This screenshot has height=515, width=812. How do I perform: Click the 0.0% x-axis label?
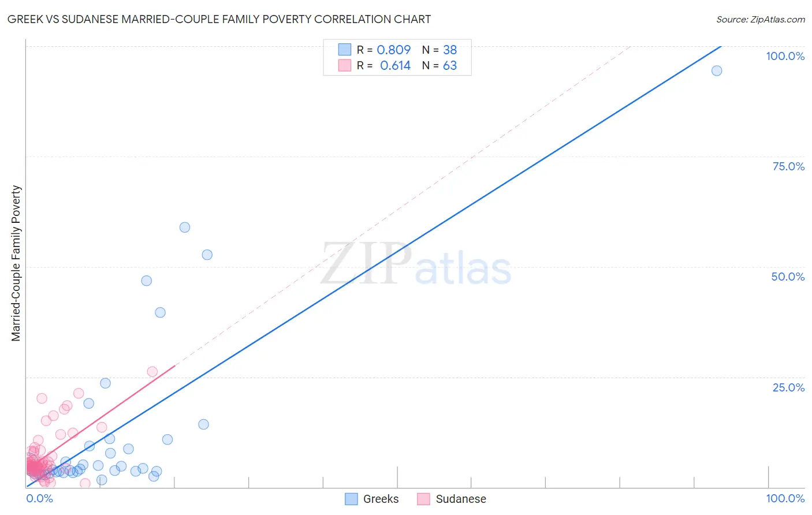point(40,498)
